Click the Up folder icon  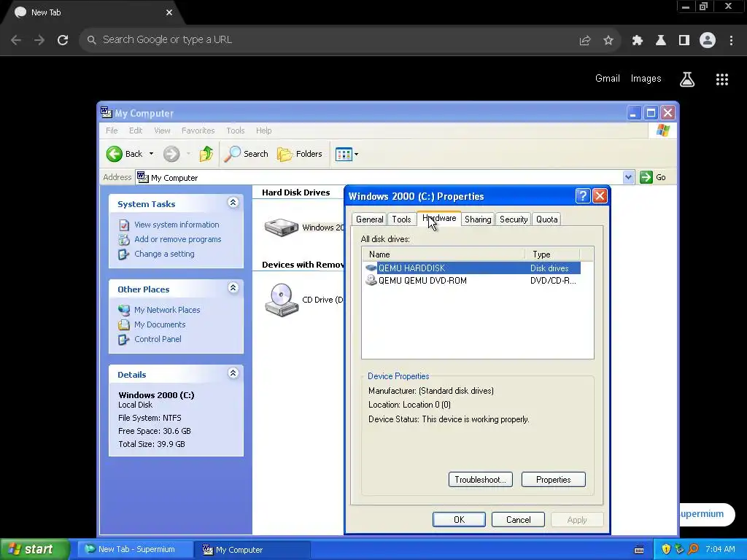pyautogui.click(x=206, y=154)
